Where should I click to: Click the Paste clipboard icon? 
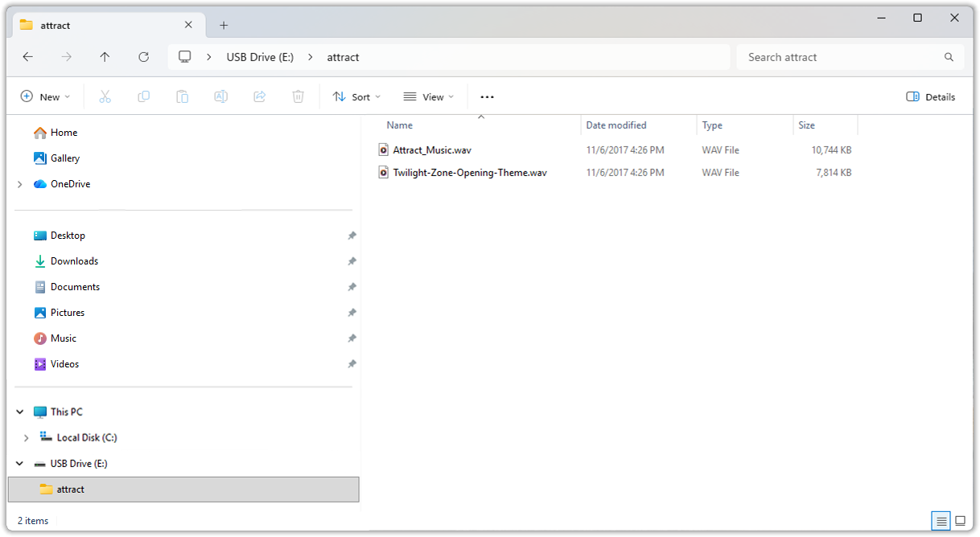182,96
